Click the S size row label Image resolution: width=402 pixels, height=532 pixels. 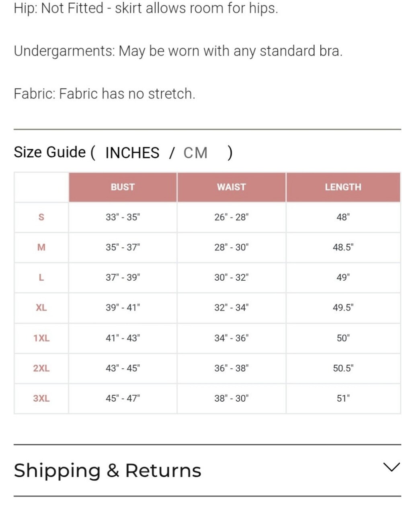41,217
